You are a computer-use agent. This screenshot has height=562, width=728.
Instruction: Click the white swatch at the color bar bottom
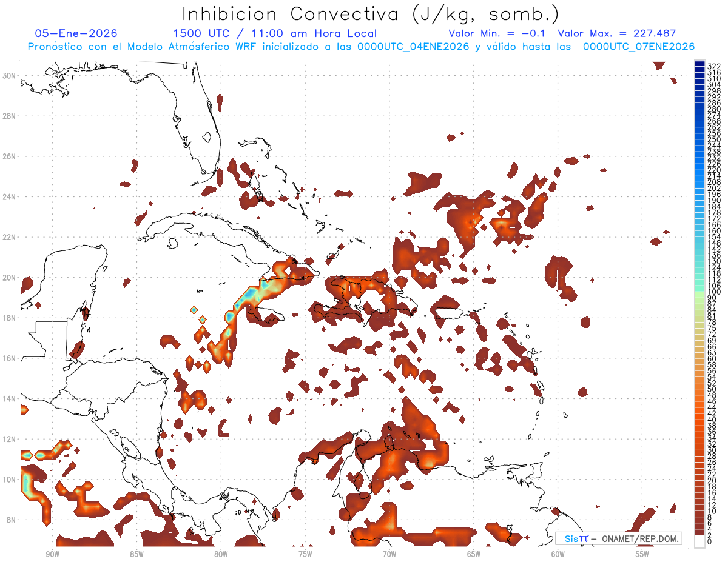(699, 540)
